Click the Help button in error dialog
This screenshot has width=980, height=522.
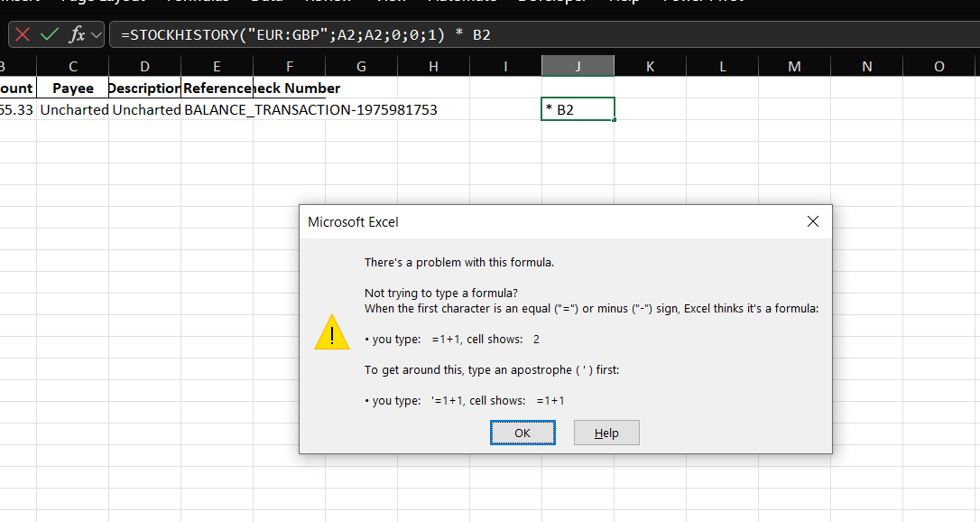click(606, 433)
